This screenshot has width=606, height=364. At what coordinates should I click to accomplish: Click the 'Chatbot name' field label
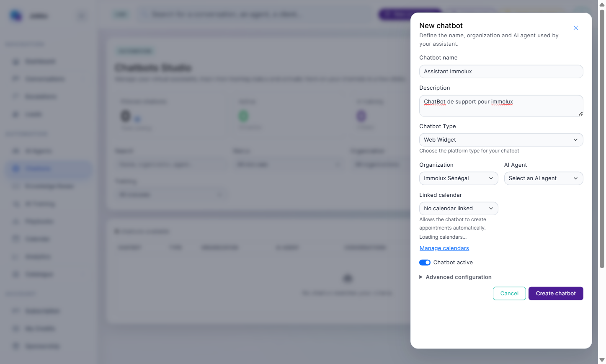[438, 58]
